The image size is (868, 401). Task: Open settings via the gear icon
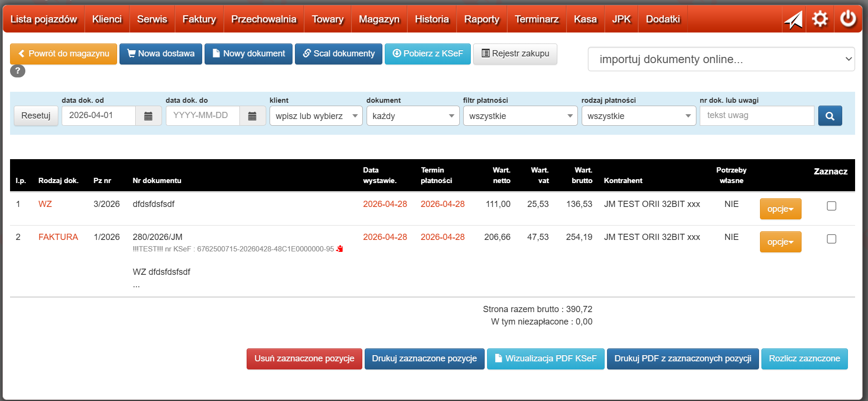click(820, 19)
